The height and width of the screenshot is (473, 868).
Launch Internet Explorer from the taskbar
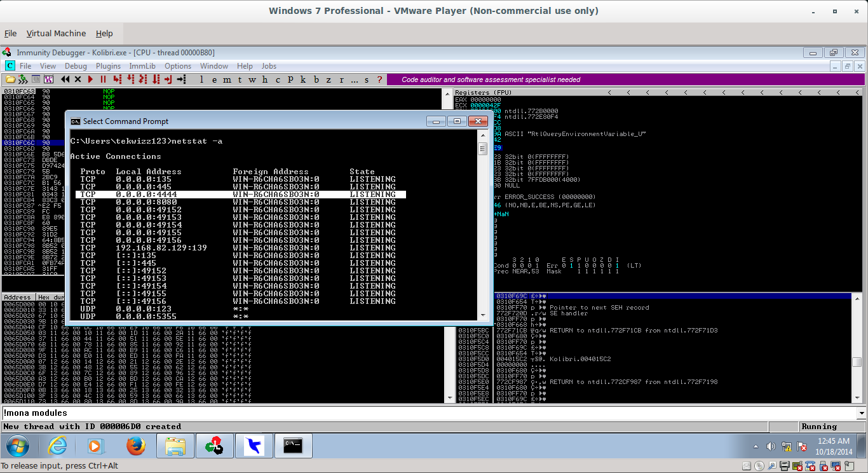57,446
